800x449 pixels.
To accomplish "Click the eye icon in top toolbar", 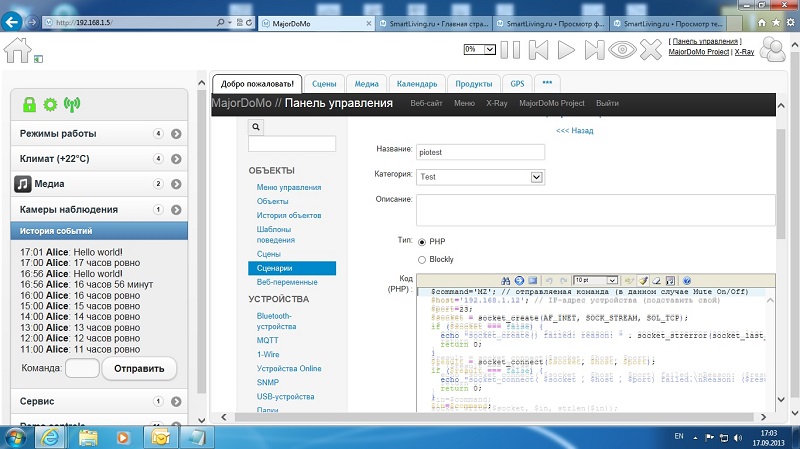I will pyautogui.click(x=624, y=48).
